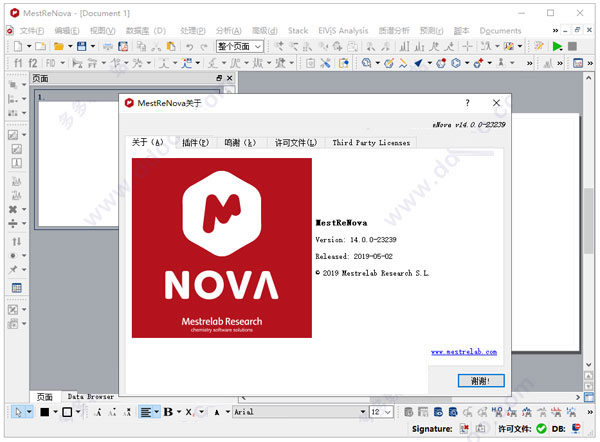Expand hidden menu items chevron in menu bar
The height and width of the screenshot is (442, 600).
[x=555, y=31]
